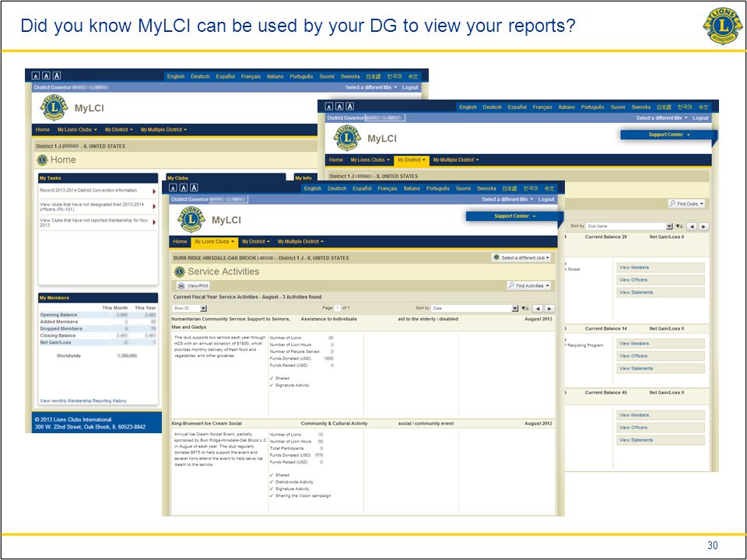Click Lions logo beside MyLCI in Home window
This screenshot has width=747, height=560.
click(x=54, y=107)
